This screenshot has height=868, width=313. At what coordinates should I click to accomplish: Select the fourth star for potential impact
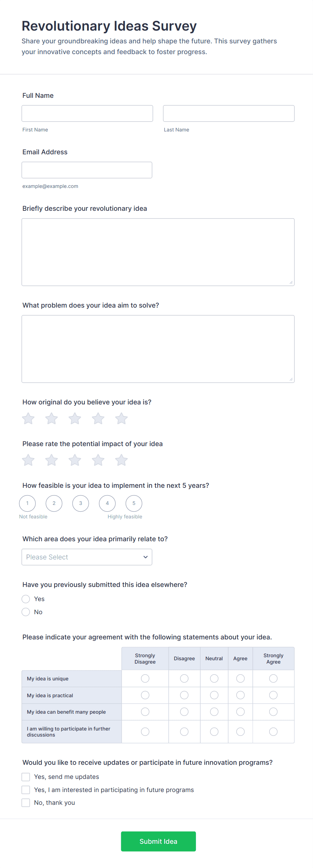point(98,460)
